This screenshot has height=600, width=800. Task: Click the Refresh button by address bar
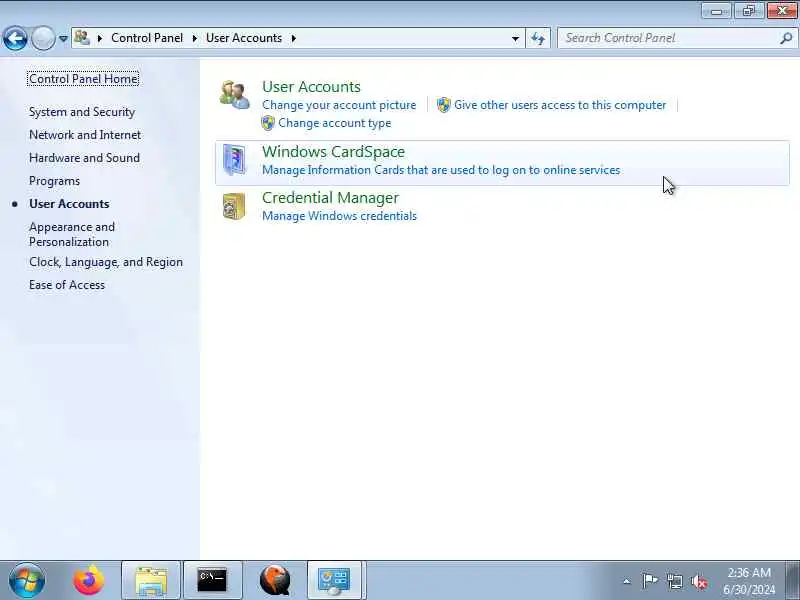(538, 39)
